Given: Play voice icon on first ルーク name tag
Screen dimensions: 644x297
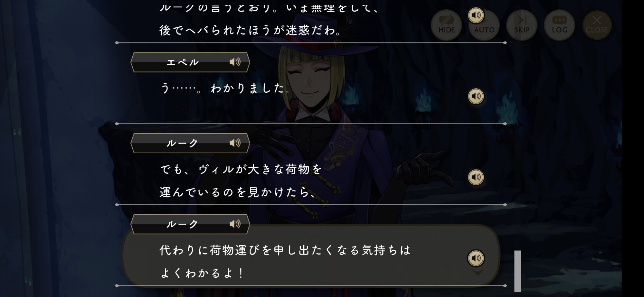Looking at the screenshot, I should [235, 143].
